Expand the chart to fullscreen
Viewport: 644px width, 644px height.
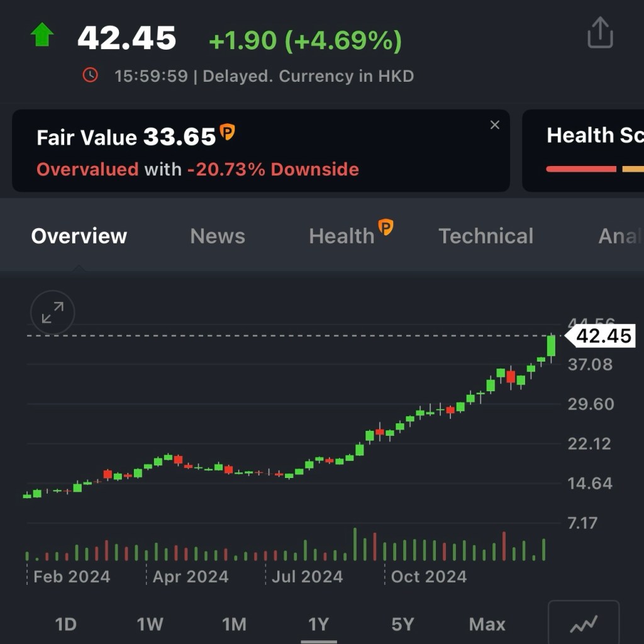[53, 313]
